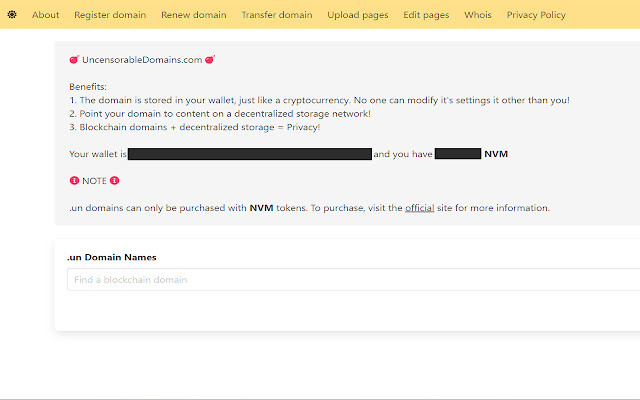This screenshot has height=400, width=640.
Task: Select the UncensorableDomains.com title text
Action: tap(142, 60)
